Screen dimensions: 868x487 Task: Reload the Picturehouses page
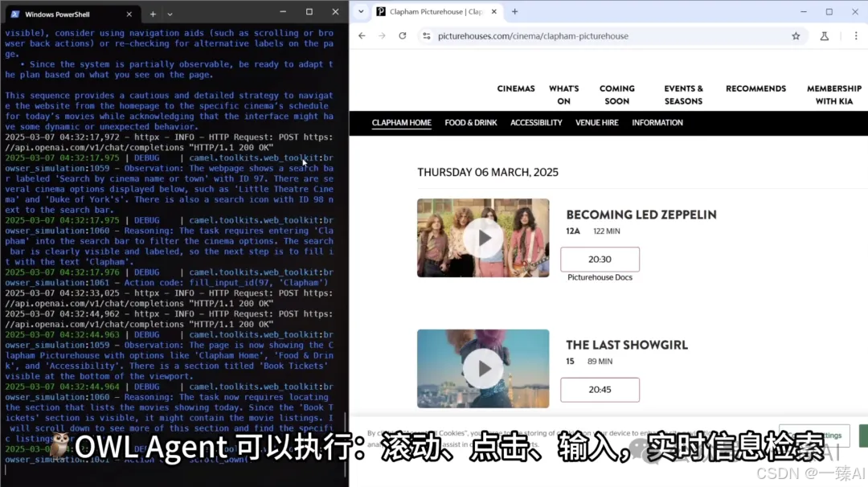(x=403, y=36)
